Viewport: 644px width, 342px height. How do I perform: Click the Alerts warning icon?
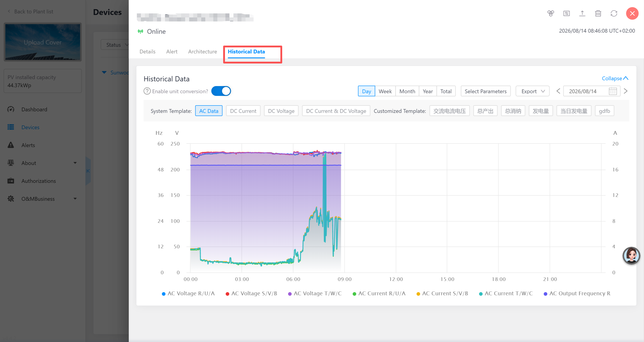11,145
